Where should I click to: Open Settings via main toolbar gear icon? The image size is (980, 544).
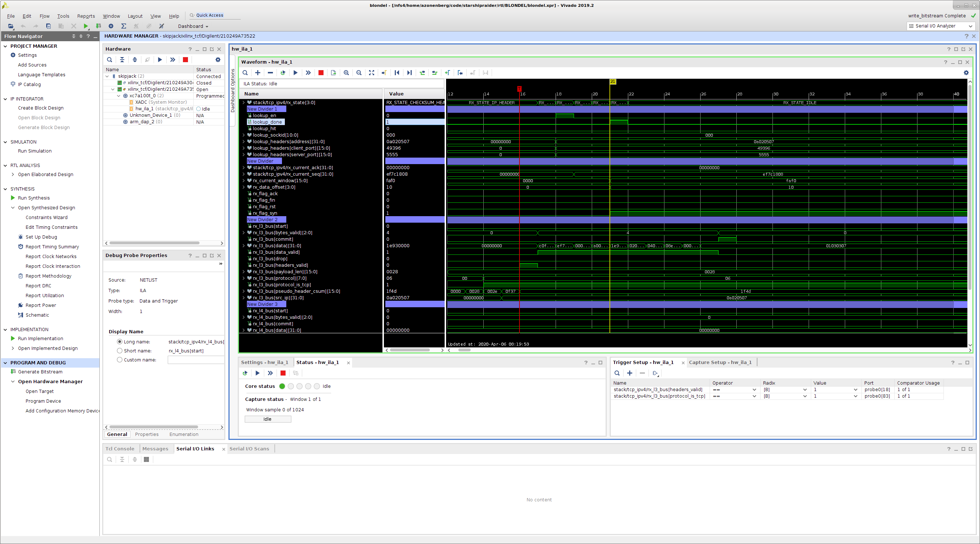(x=111, y=26)
